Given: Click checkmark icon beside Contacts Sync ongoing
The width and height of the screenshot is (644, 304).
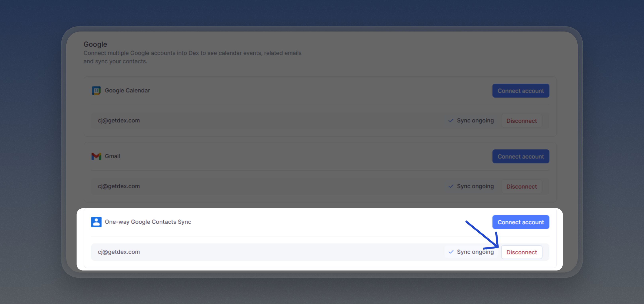Looking at the screenshot, I should (451, 252).
